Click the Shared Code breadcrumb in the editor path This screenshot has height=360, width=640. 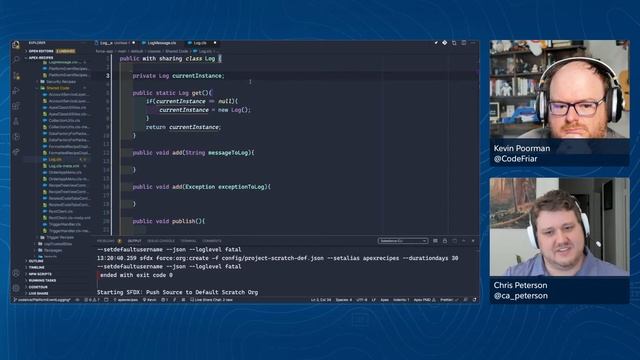(177, 51)
